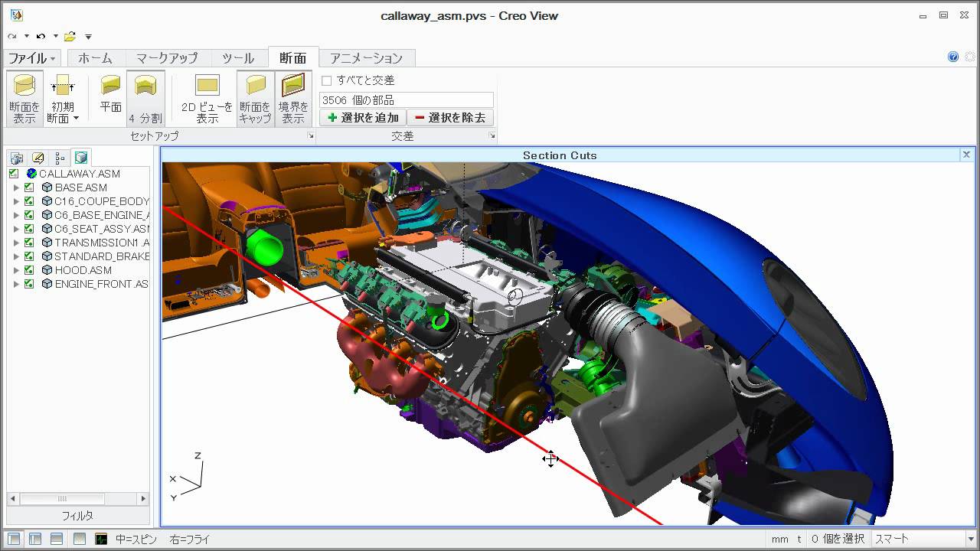Toggle visibility checkbox for HOOD.ASM
The width and height of the screenshot is (980, 551).
tap(29, 270)
